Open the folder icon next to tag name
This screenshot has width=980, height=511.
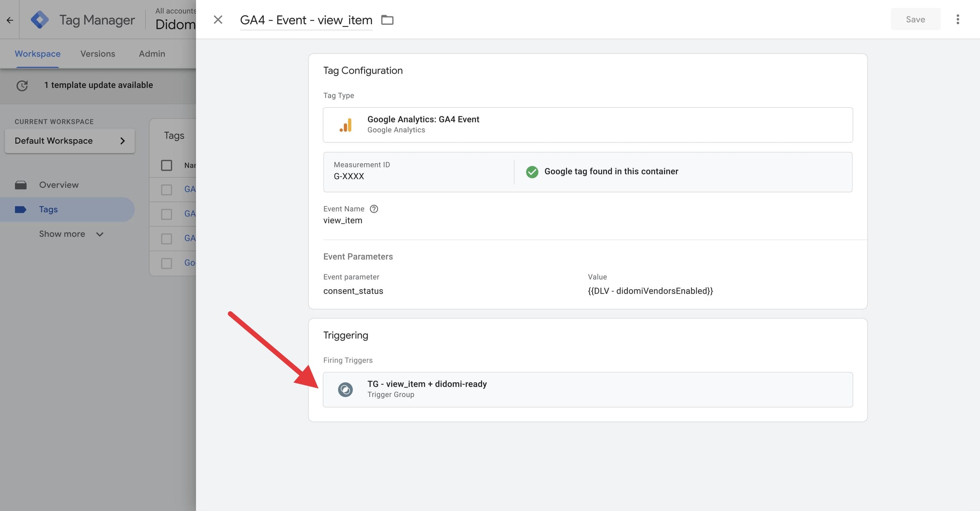coord(387,20)
